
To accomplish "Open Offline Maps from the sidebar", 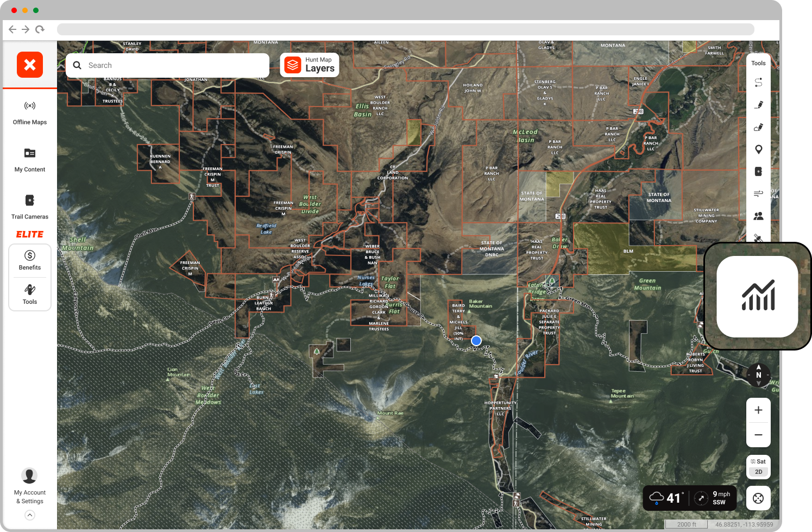I will [30, 112].
